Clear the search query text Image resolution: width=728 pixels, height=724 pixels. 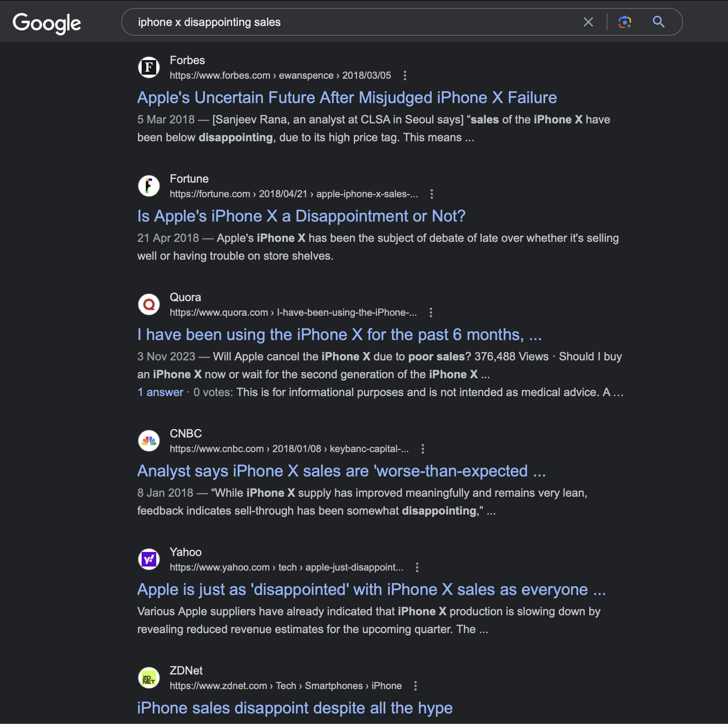point(588,22)
